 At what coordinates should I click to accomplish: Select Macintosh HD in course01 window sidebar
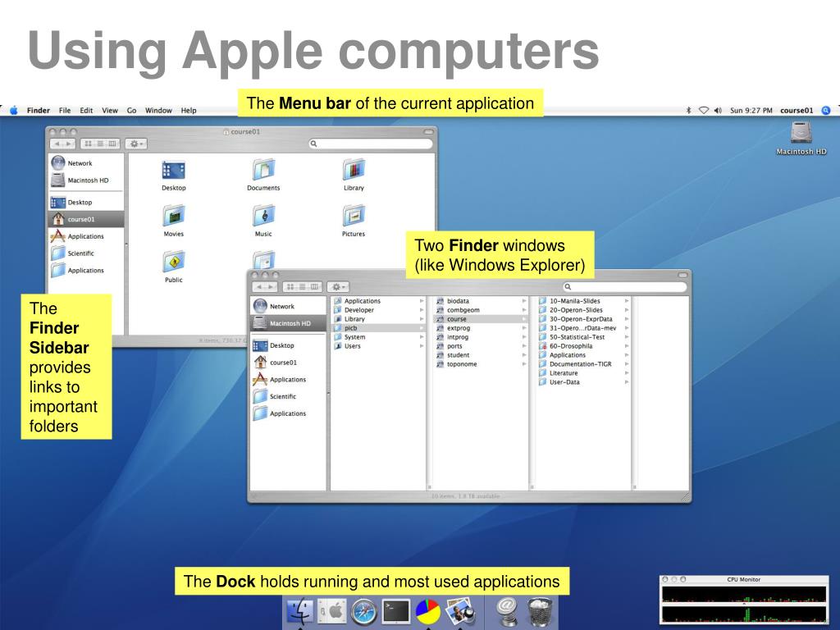(x=85, y=180)
